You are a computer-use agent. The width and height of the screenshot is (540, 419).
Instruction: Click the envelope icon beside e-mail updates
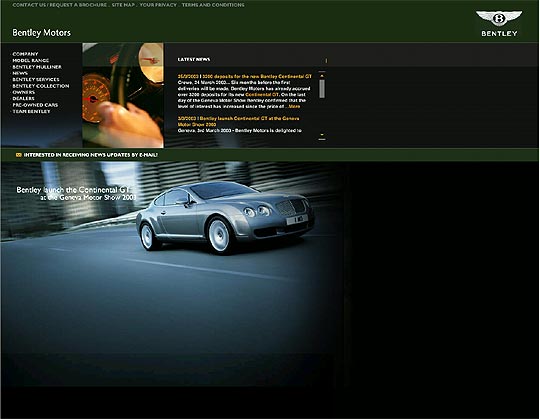coord(19,155)
